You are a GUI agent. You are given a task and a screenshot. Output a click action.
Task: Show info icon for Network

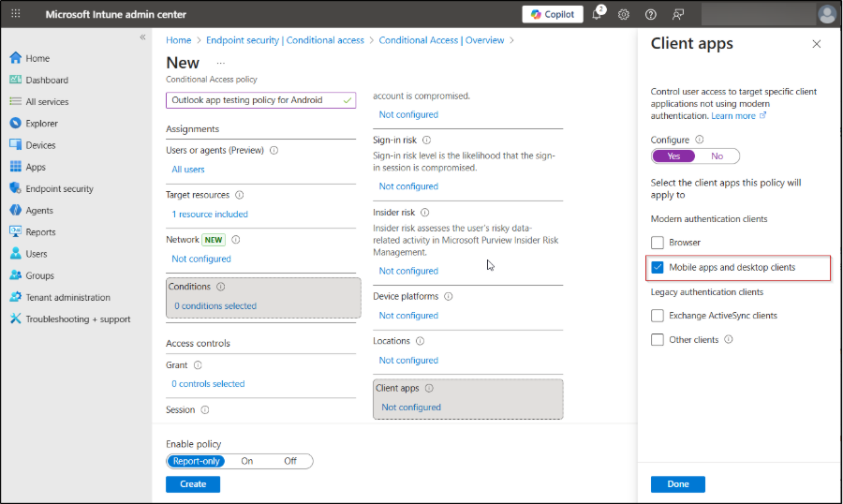click(235, 240)
